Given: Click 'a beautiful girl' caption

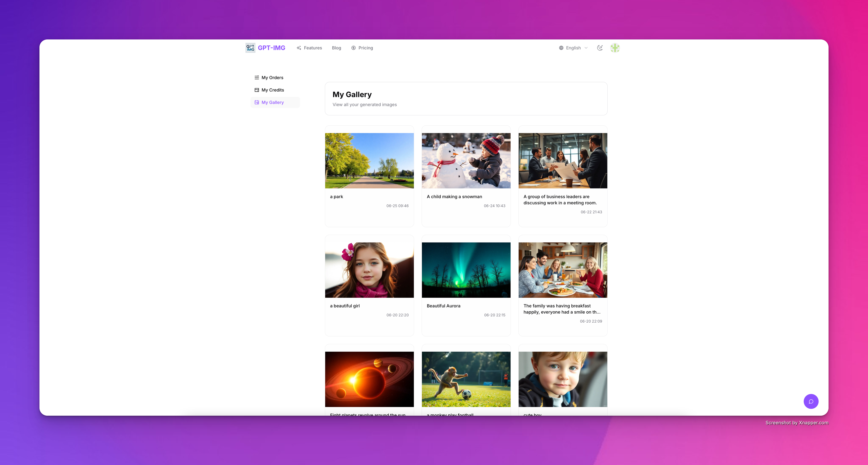Looking at the screenshot, I should pyautogui.click(x=345, y=306).
